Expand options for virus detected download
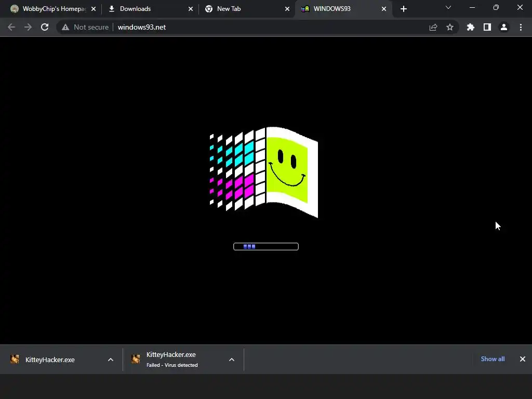The width and height of the screenshot is (532, 399). (x=232, y=360)
